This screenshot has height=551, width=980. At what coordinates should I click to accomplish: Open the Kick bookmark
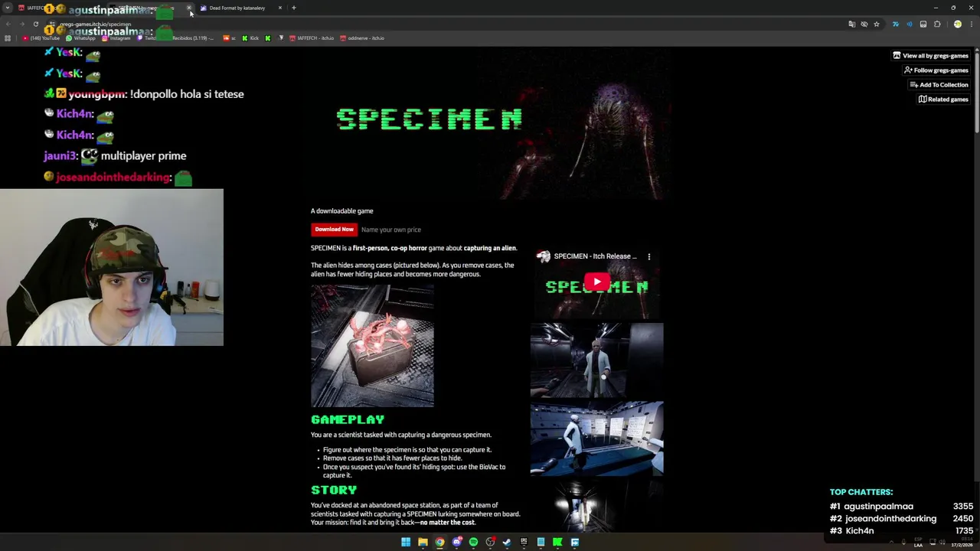(x=251, y=38)
